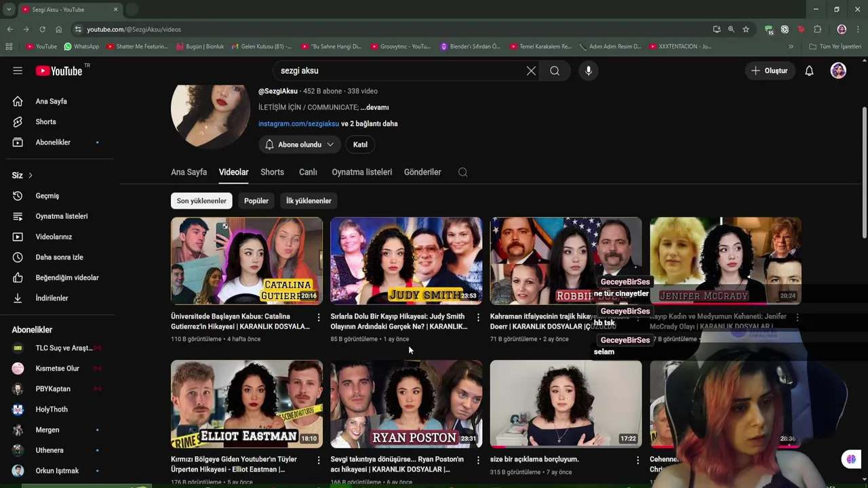Open the browser home button

(x=58, y=29)
